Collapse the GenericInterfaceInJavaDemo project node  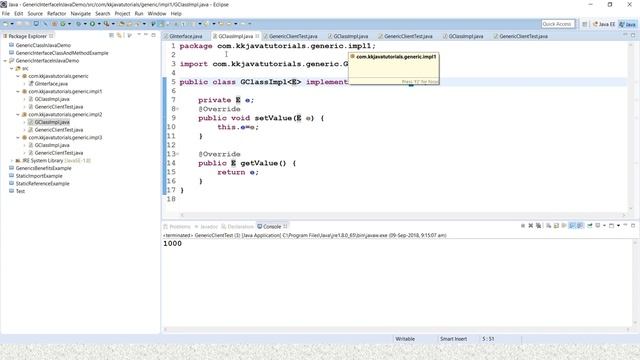(5, 60)
